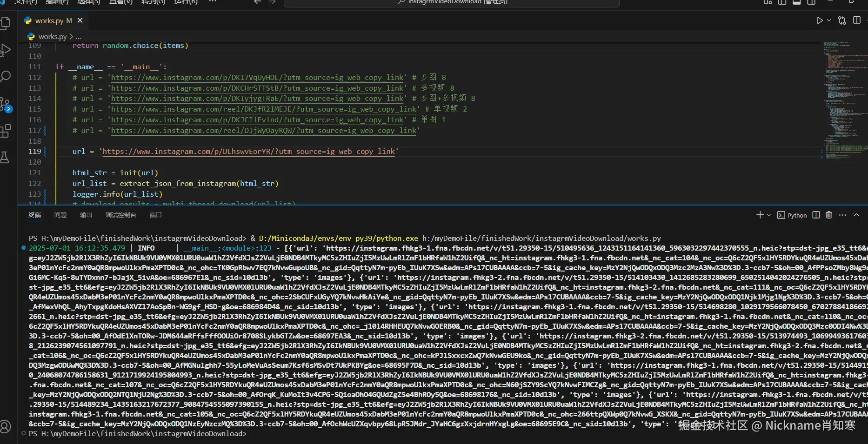Click the 多图+多视频 comment on line 114
This screenshot has height=444, width=868.
point(444,99)
